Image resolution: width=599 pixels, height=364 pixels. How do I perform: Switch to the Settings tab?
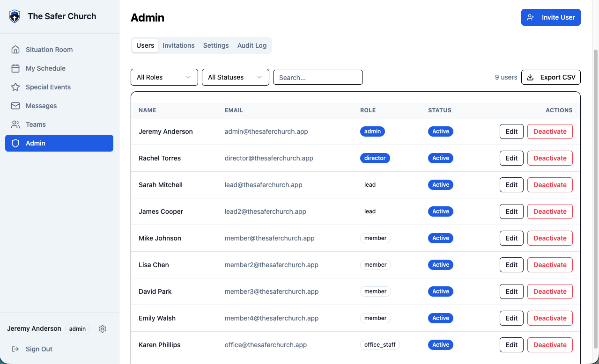click(x=216, y=45)
